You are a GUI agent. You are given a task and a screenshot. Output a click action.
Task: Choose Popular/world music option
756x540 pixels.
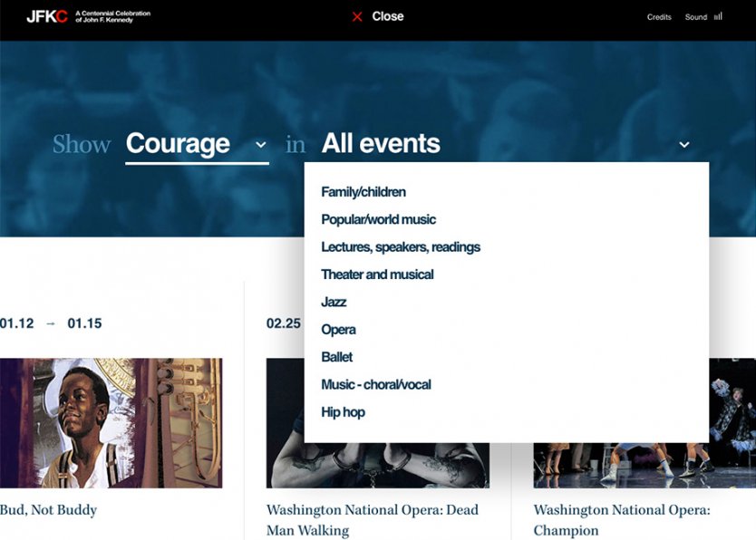pos(378,219)
